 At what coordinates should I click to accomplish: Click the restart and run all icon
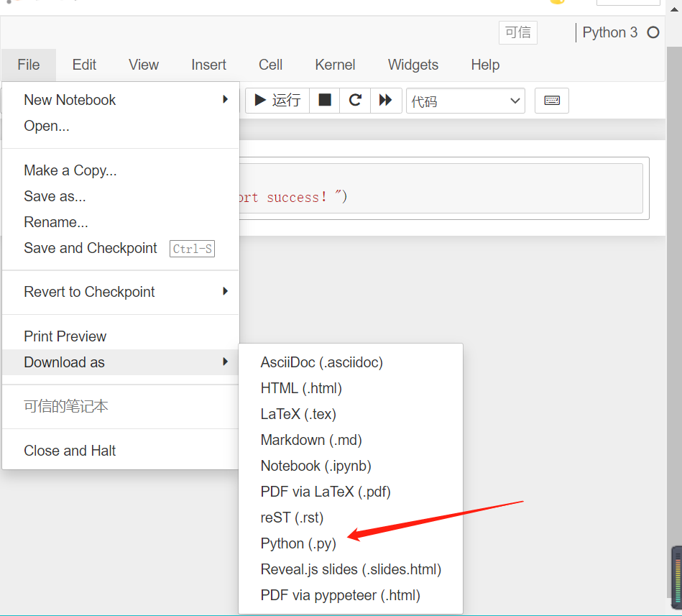[x=385, y=100]
